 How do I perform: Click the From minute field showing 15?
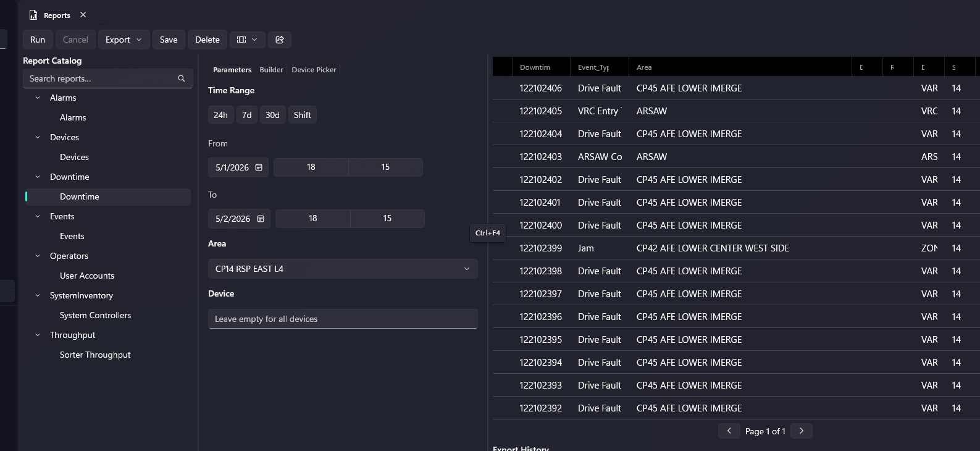(385, 167)
